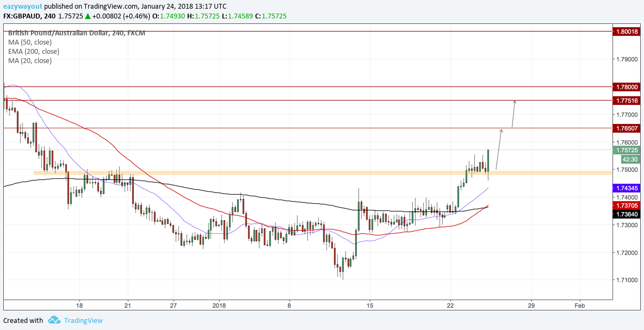The width and height of the screenshot is (644, 330).
Task: Click the TradingView cloud logo icon
Action: click(54, 320)
